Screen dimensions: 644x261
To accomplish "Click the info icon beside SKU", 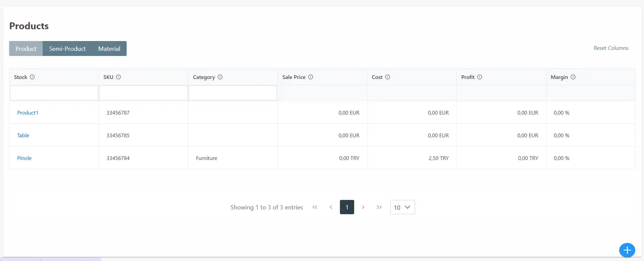I will click(118, 77).
